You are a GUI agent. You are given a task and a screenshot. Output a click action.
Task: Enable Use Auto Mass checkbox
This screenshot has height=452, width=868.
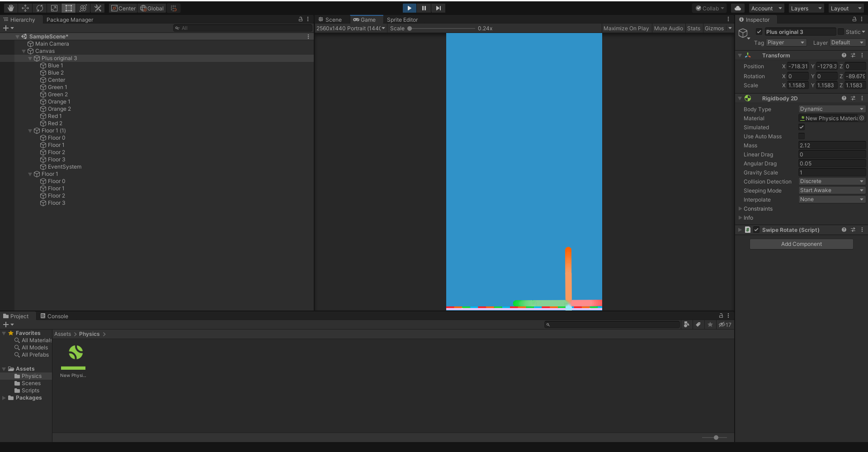click(802, 136)
